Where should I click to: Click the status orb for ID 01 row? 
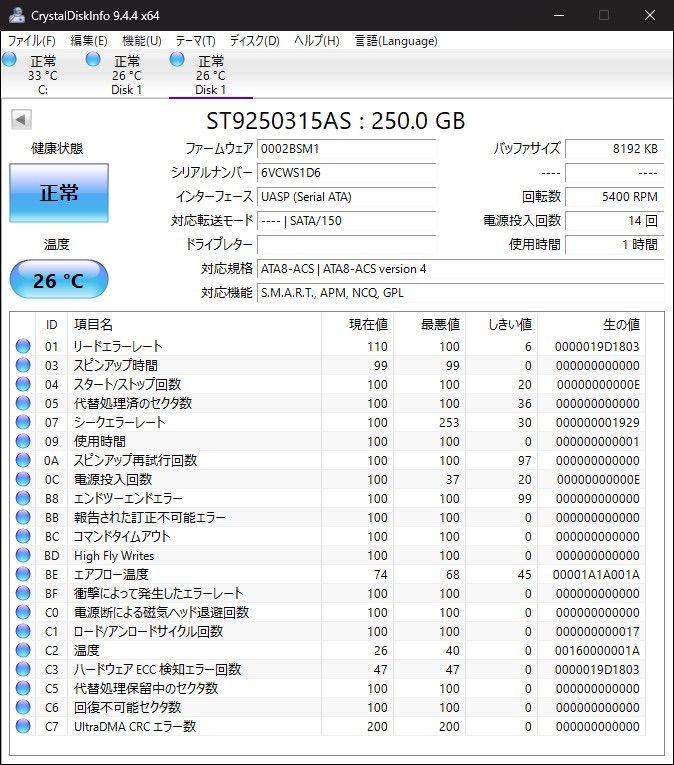pos(23,346)
